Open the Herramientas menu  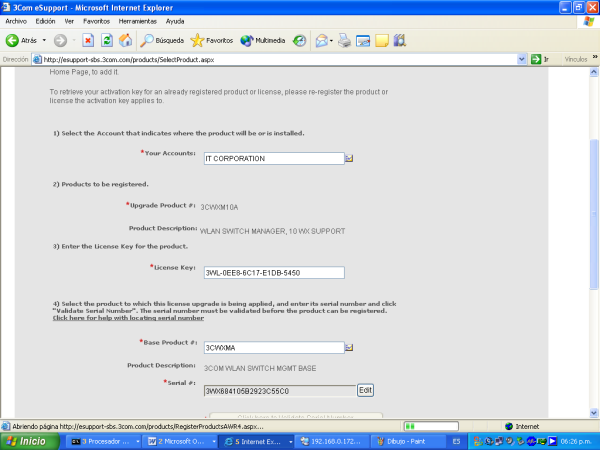[x=138, y=21]
